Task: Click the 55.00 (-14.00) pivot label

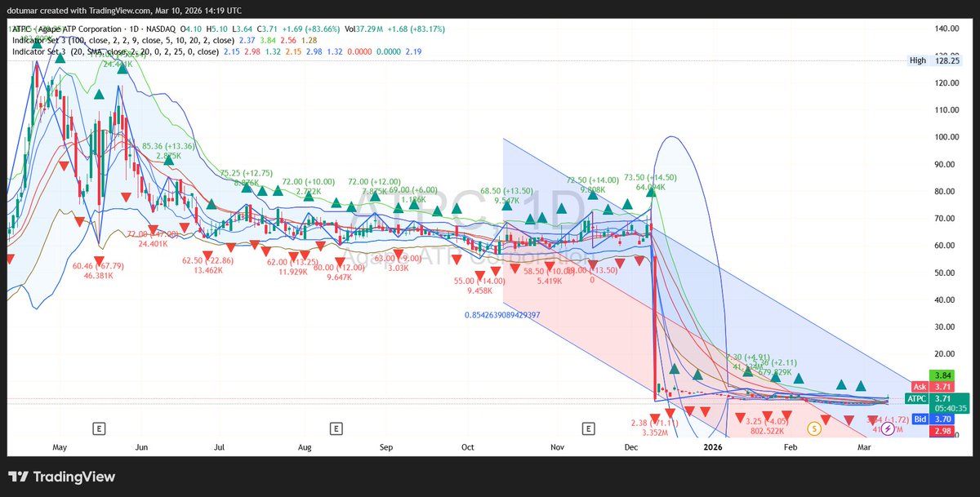Action: click(479, 280)
